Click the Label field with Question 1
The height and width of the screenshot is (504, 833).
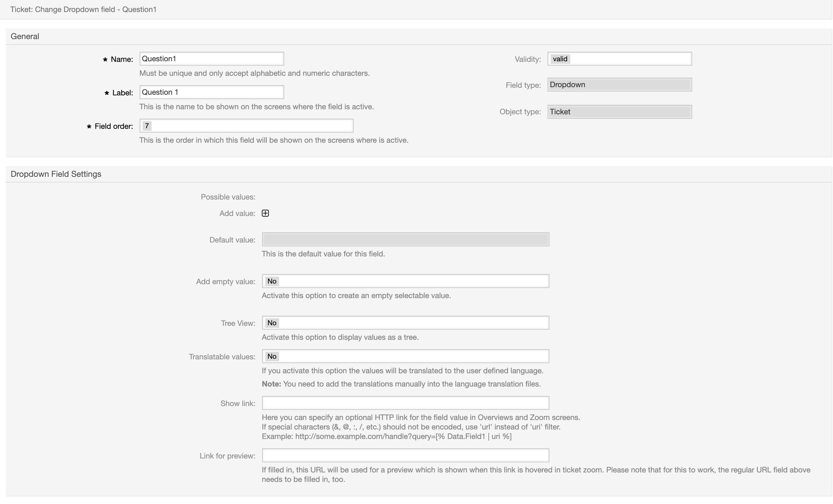pos(211,92)
